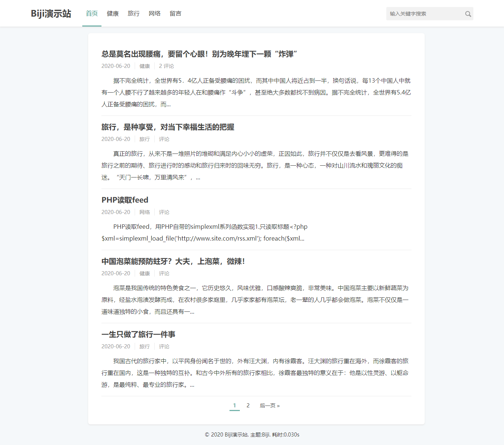504x445 pixels.
Task: Open the Biji演示站 site logo
Action: [51, 14]
